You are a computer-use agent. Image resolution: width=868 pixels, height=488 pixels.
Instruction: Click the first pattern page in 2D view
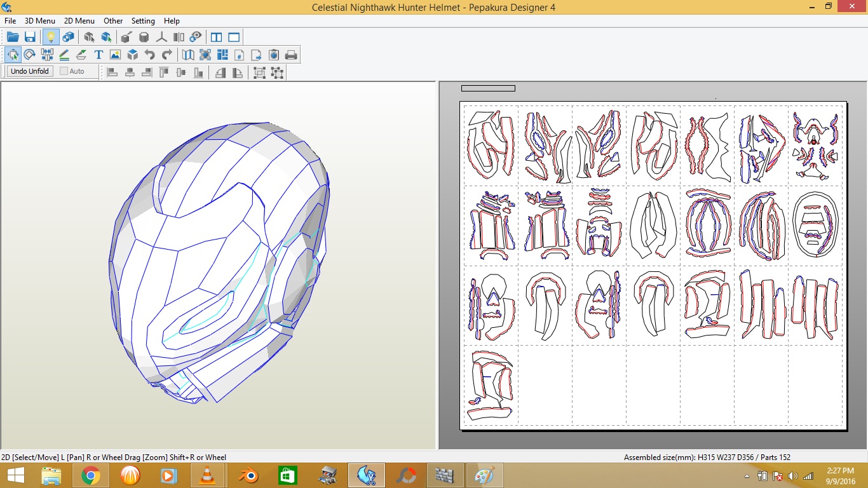[491, 145]
